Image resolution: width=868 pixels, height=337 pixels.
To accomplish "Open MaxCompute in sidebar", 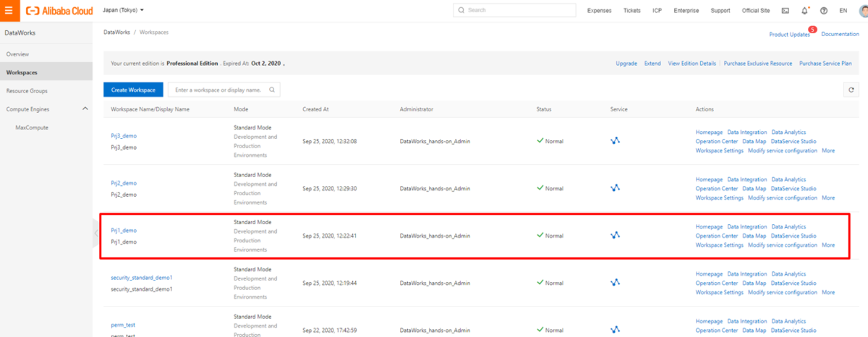I will pyautogui.click(x=31, y=127).
